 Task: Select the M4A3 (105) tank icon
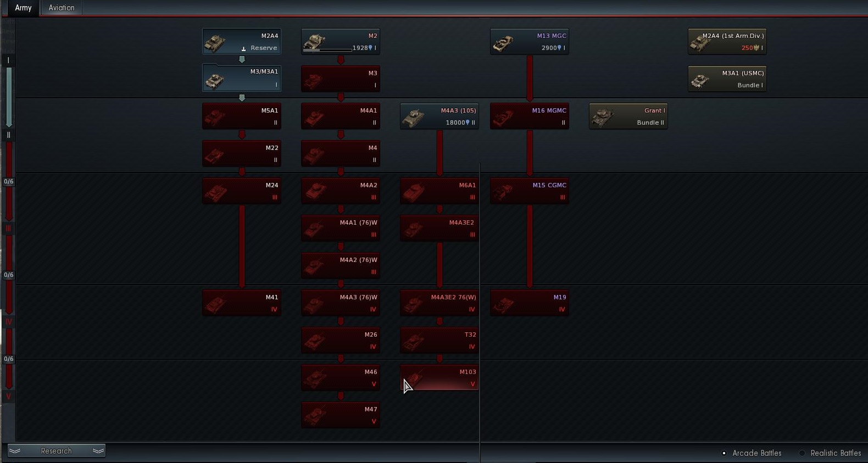coord(414,117)
